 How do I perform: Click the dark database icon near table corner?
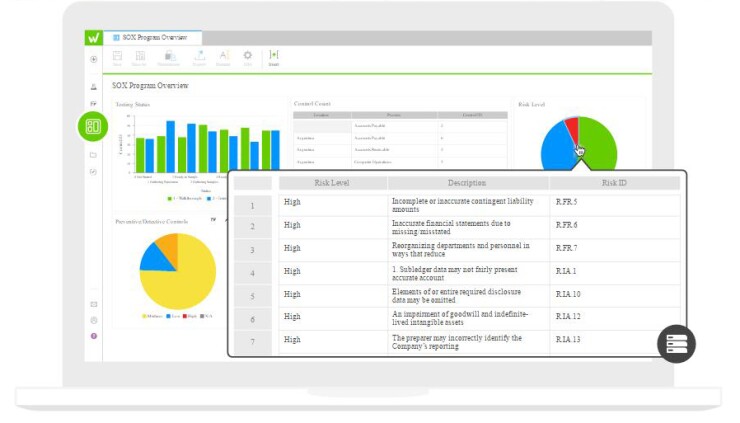point(676,344)
